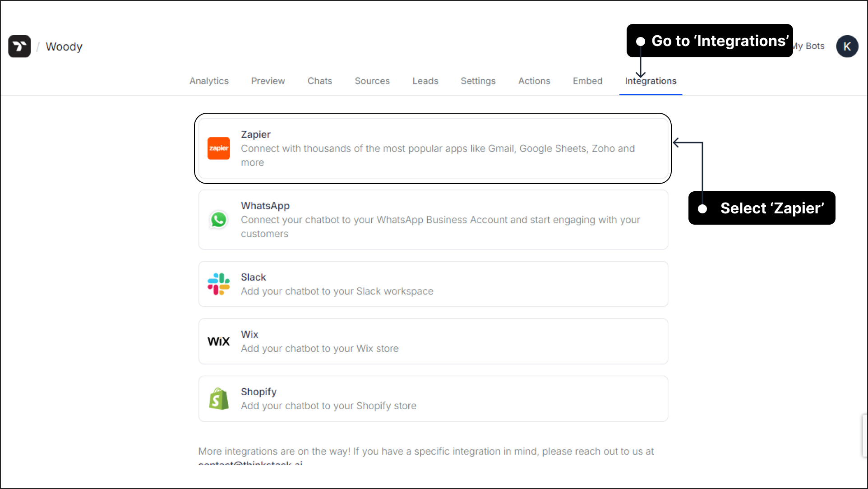Viewport: 868px width, 489px height.
Task: Open the Sources tab
Action: pyautogui.click(x=372, y=81)
